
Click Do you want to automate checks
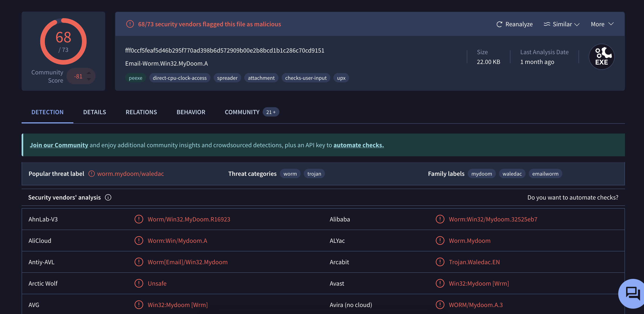(x=572, y=197)
